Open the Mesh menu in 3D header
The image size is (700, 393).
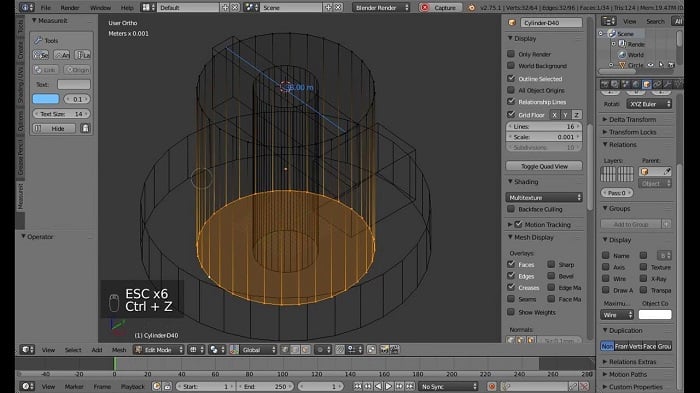click(119, 350)
